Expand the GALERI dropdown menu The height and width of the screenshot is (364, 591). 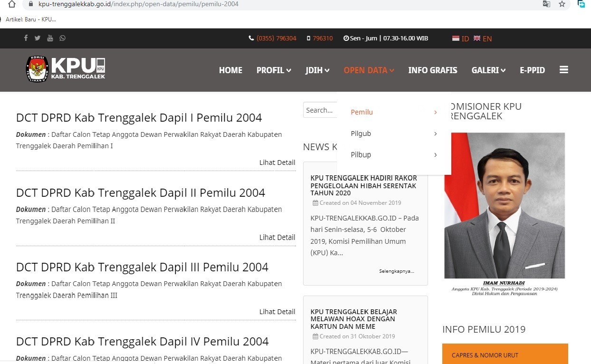tap(488, 70)
